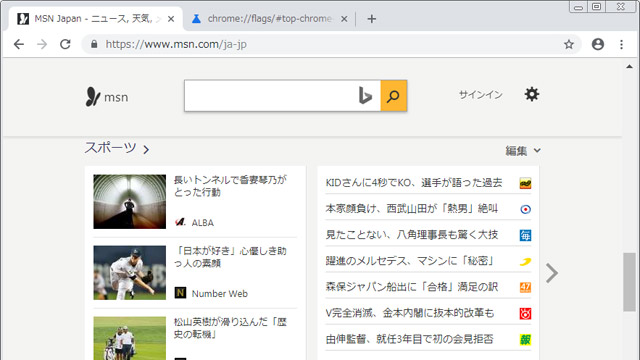Advance the sports carousel with right arrow
Image resolution: width=640 pixels, height=360 pixels.
(x=552, y=273)
